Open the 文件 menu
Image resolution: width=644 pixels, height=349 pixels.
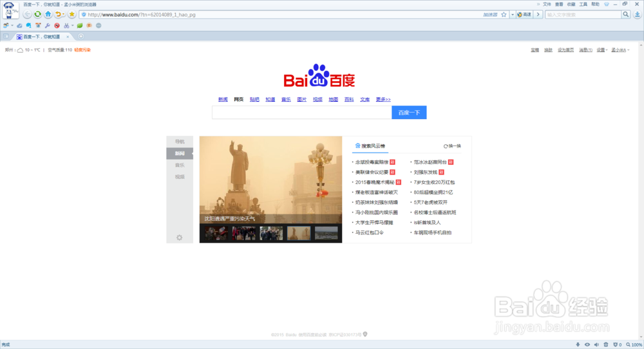point(547,4)
